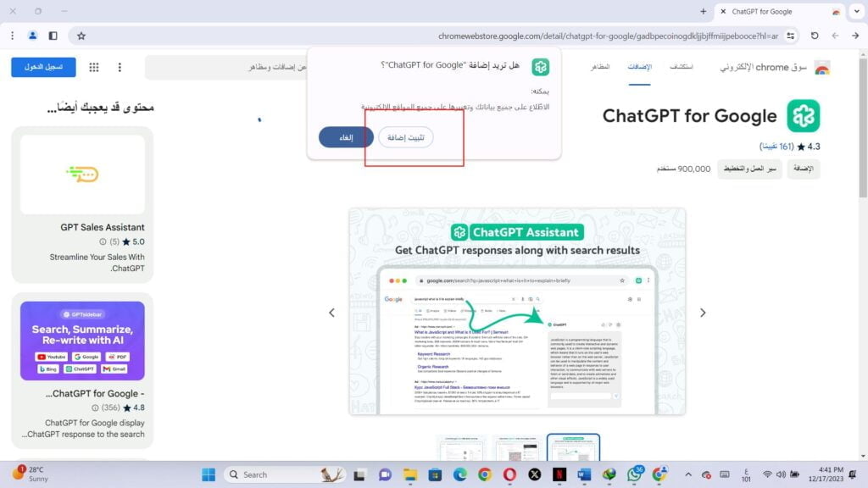Switch to the 'استكشاف' discover tab
This screenshot has height=488, width=868.
point(681,67)
